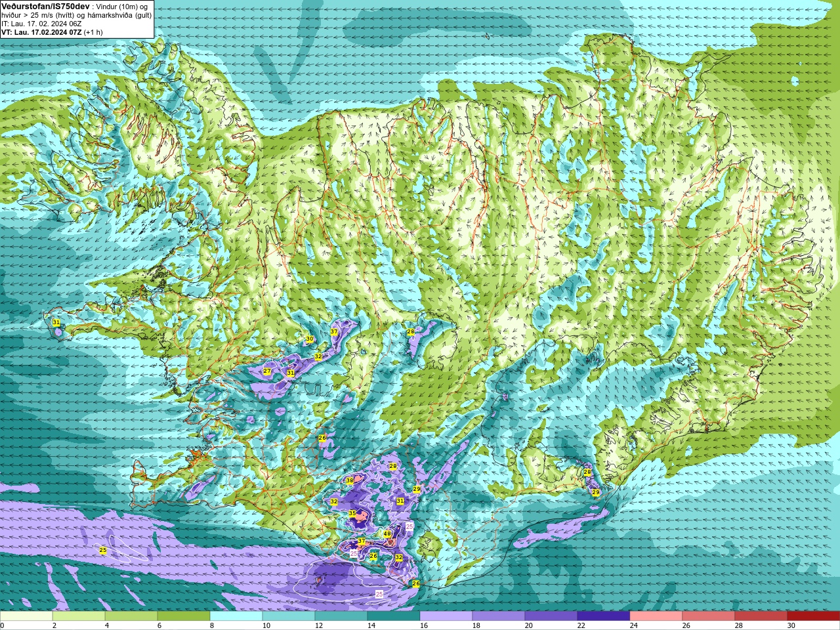Image resolution: width=840 pixels, height=630 pixels.
Task: Select the green 4–6 m/s legend swatch
Action: click(x=131, y=616)
